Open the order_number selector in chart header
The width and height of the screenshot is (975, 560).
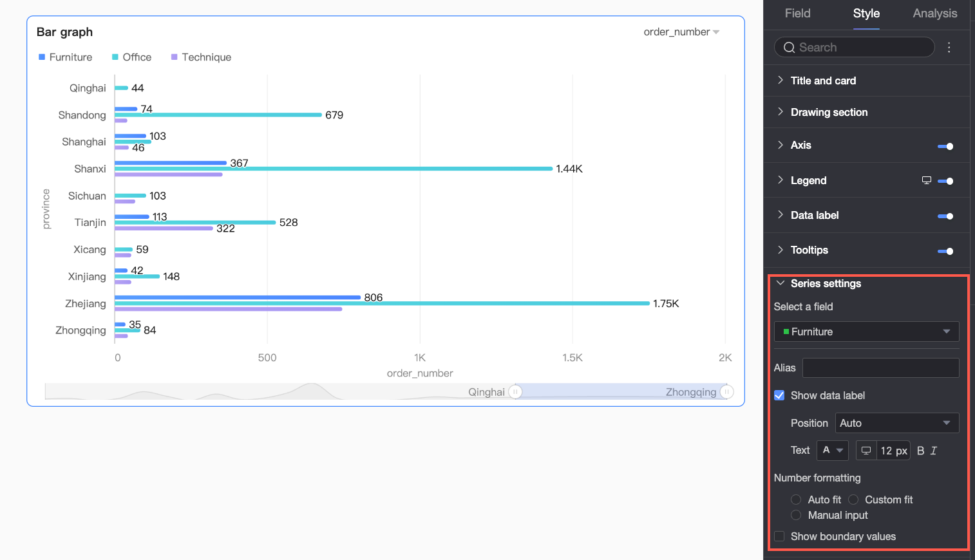tap(681, 32)
